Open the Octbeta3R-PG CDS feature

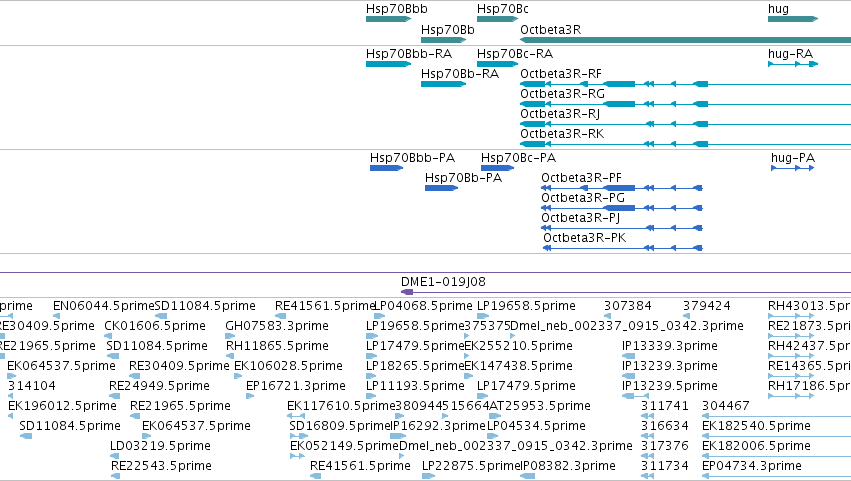(x=622, y=208)
